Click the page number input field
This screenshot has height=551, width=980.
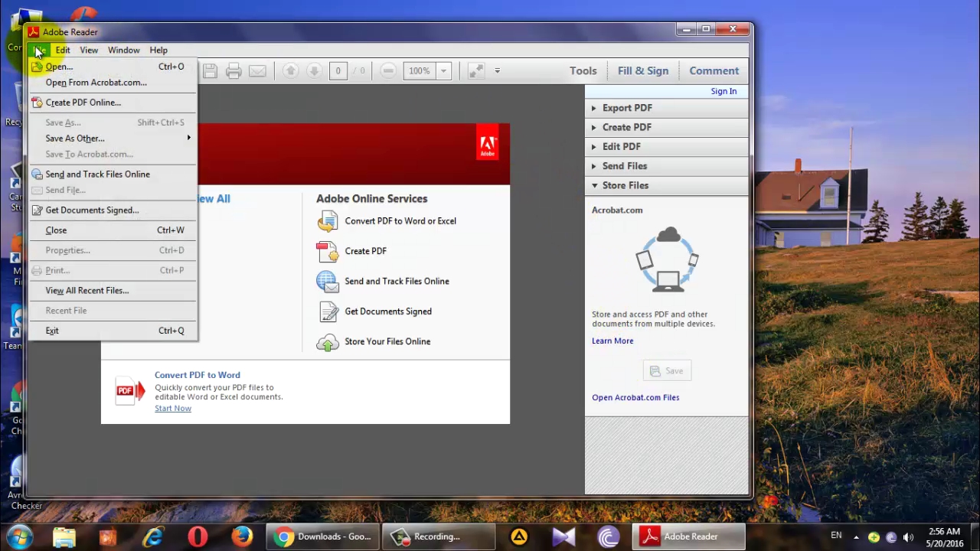(x=338, y=71)
